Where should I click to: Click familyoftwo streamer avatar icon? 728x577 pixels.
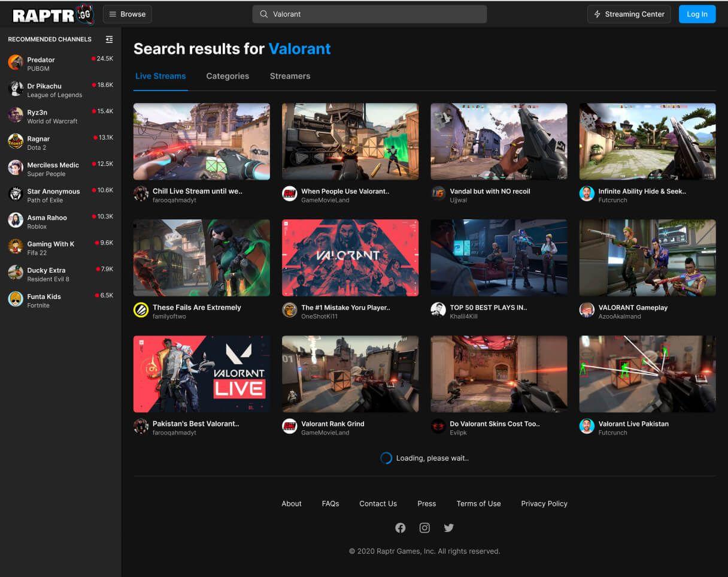141,310
